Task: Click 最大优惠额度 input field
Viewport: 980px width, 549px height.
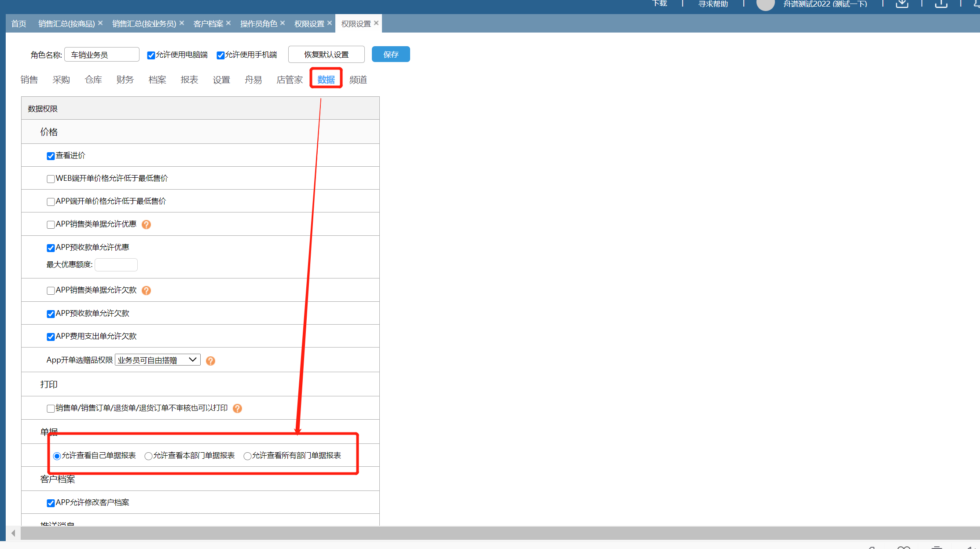Action: pos(116,265)
